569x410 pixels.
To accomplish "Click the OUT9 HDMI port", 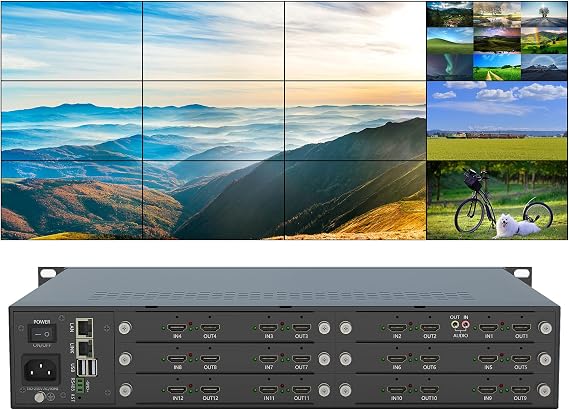I will tap(520, 390).
